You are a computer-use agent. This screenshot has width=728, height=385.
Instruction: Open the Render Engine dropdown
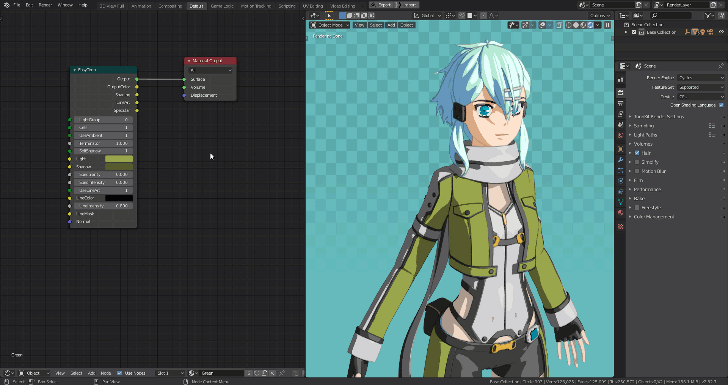(x=700, y=78)
